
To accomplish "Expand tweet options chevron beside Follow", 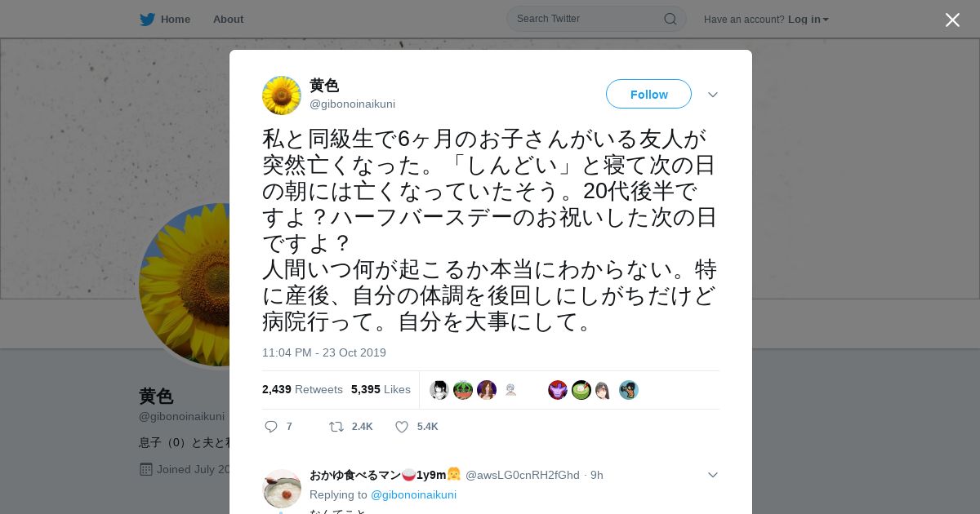I will pos(713,95).
